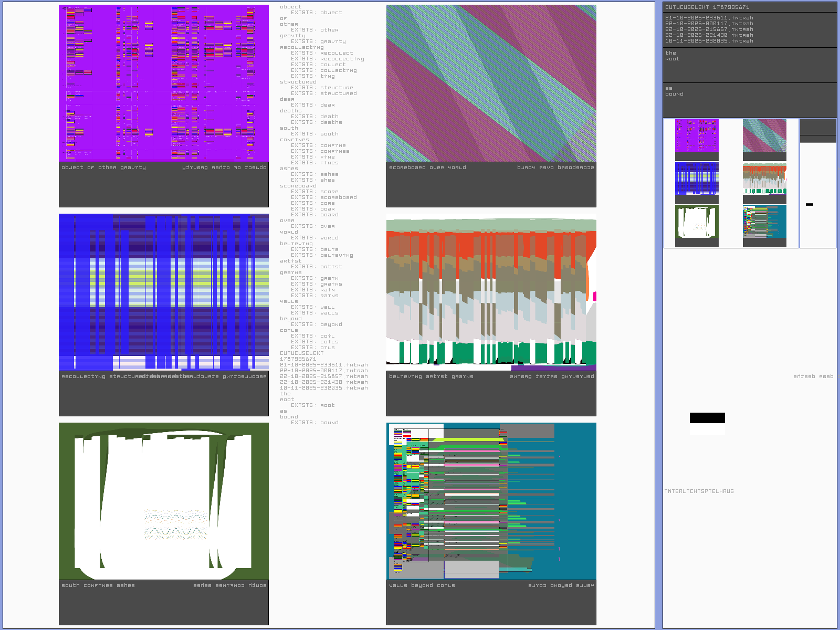Open the 'believing artist grains' artwork
840x630 pixels.
(x=491, y=291)
